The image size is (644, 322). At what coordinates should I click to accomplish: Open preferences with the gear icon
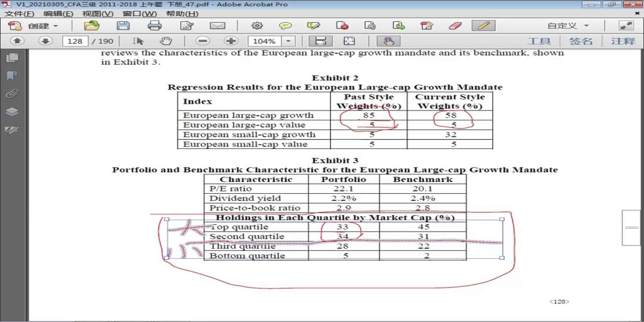(x=257, y=26)
